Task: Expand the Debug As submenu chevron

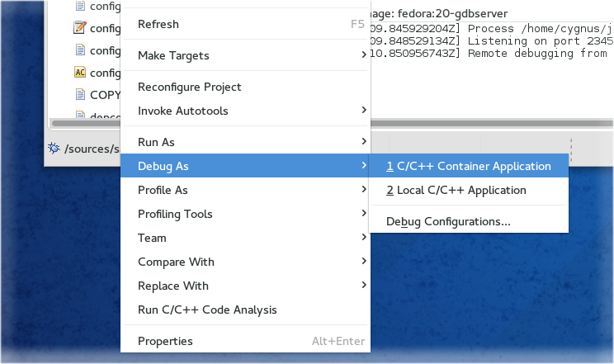Action: point(364,165)
